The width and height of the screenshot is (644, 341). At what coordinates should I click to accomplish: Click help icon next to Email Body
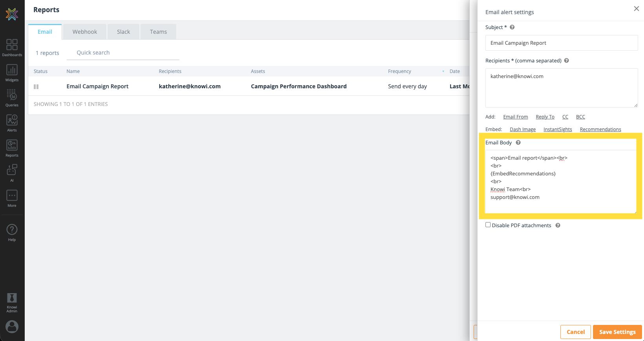(x=518, y=143)
